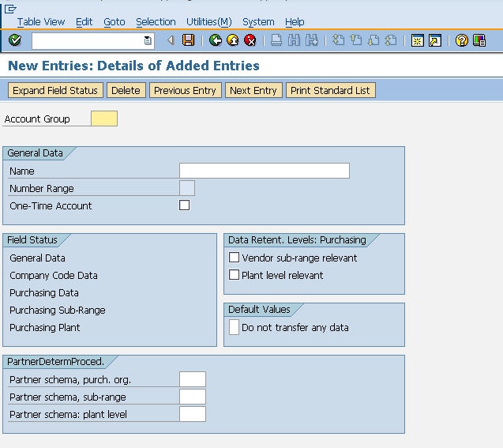Screen dimensions: 503x448
Task: Select General Data under Field Status
Action: point(37,258)
